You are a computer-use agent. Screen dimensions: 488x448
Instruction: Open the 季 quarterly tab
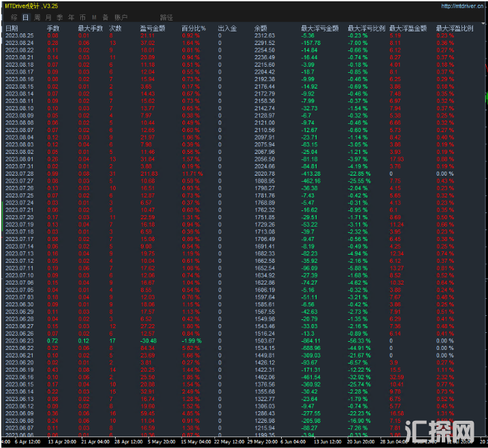point(60,16)
